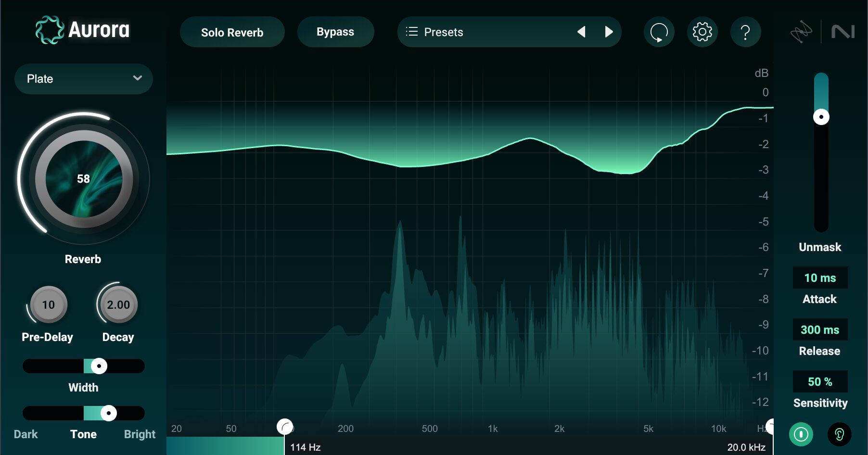Viewport: 868px width, 455px height.
Task: Click the high-cut filter handle at 20.0 kHz
Action: coord(770,426)
